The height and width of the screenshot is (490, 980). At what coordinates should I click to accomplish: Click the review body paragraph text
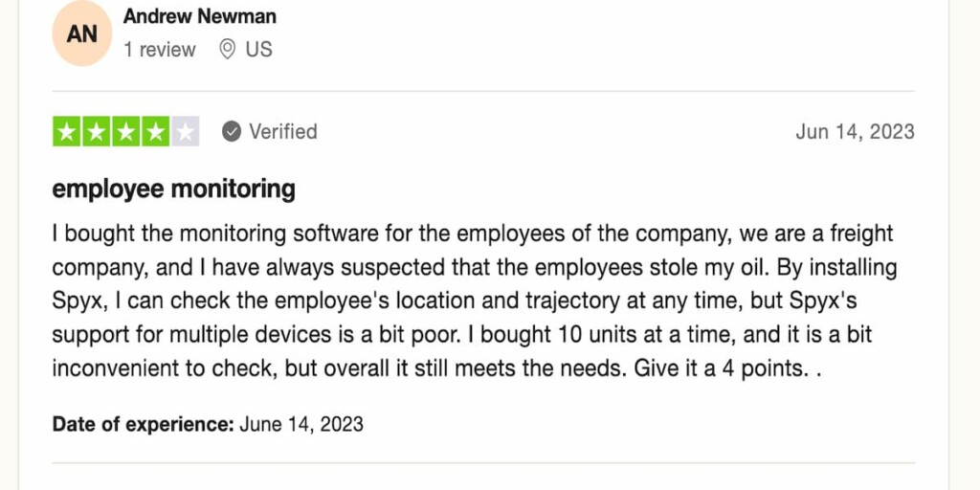(x=475, y=301)
